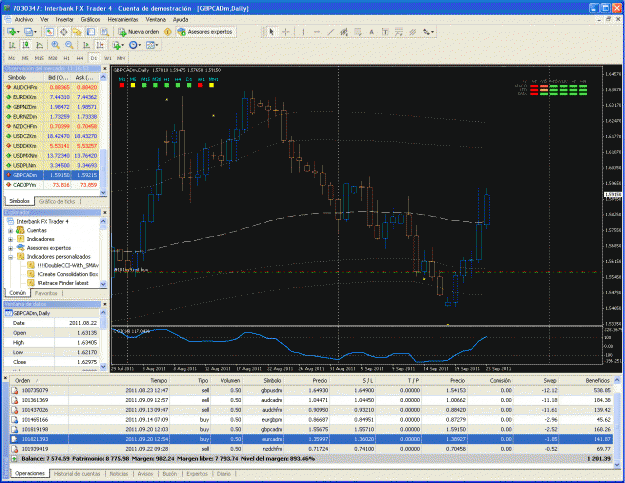Viewport: 625px width, 483px height.
Task: Close the Market Watch panel
Action: click(104, 69)
